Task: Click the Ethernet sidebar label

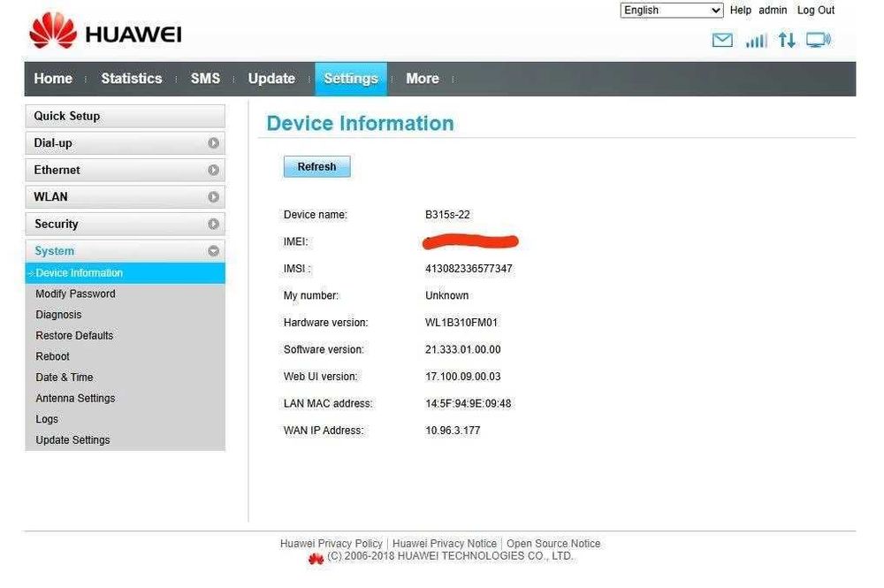Action: point(57,170)
